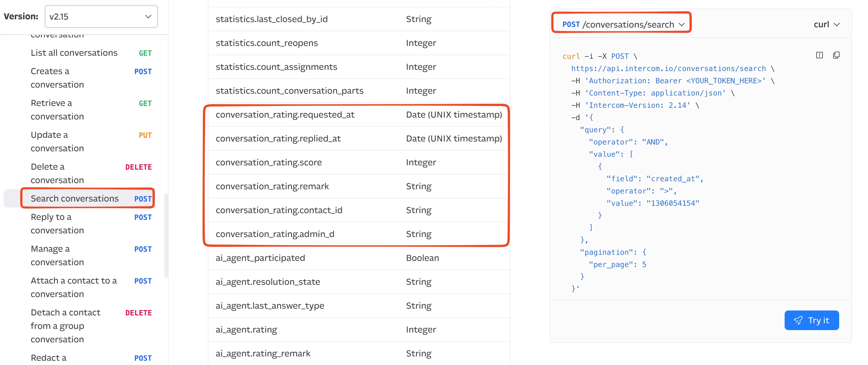Open the curl language selector
This screenshot has width=868, height=365.
pos(826,24)
